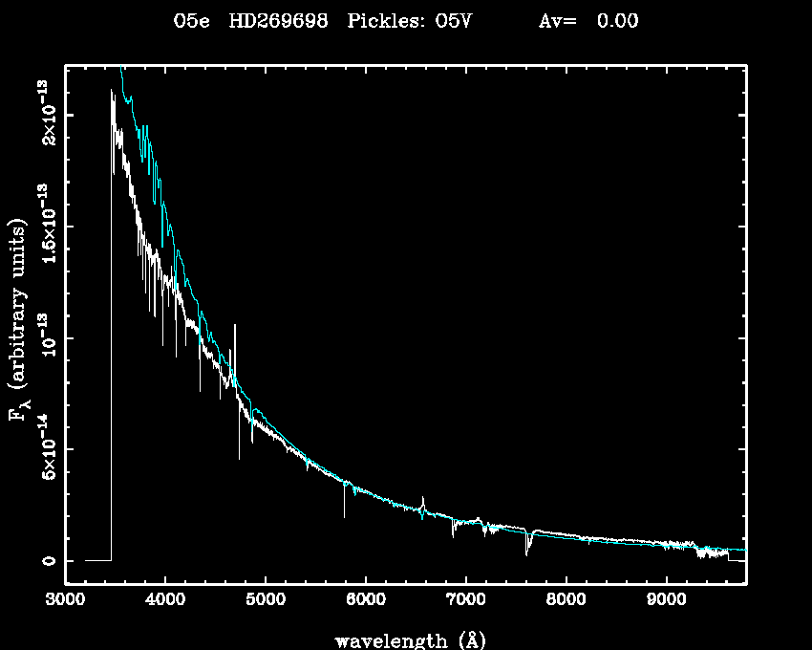Click the 4000 x-axis tick label

click(x=165, y=599)
